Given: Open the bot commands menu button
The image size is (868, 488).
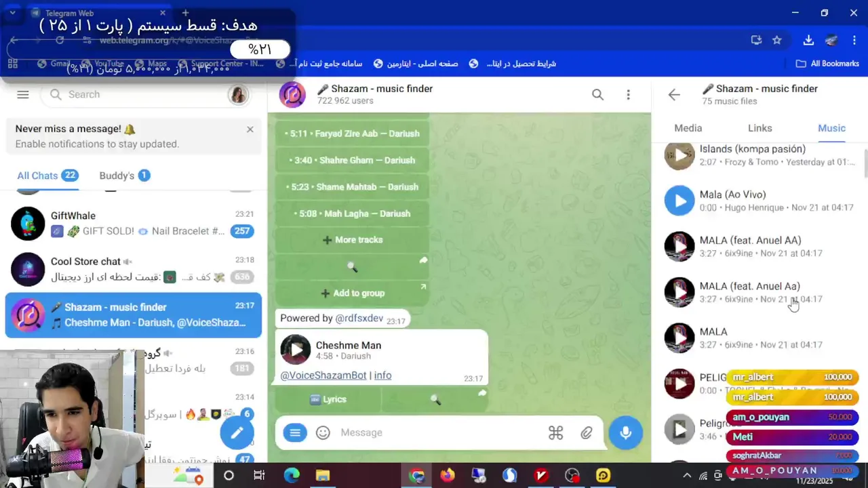Looking at the screenshot, I should click(x=295, y=433).
